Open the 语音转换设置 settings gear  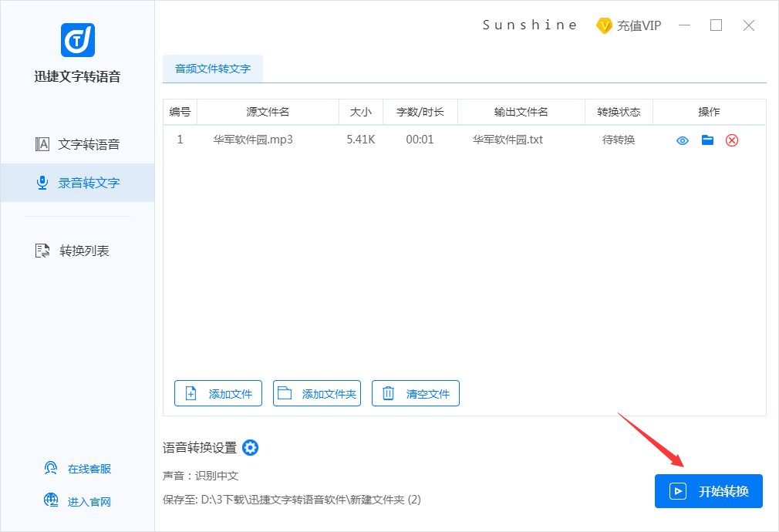click(x=249, y=448)
